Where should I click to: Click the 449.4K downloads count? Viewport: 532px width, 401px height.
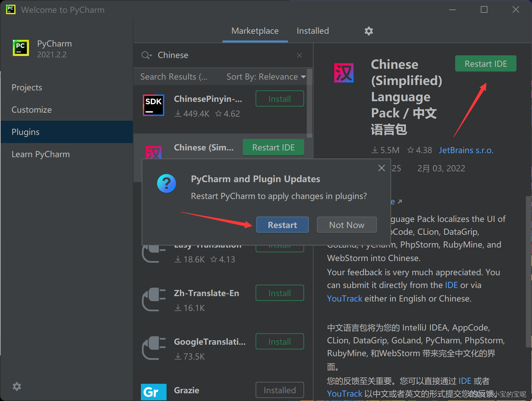click(192, 114)
